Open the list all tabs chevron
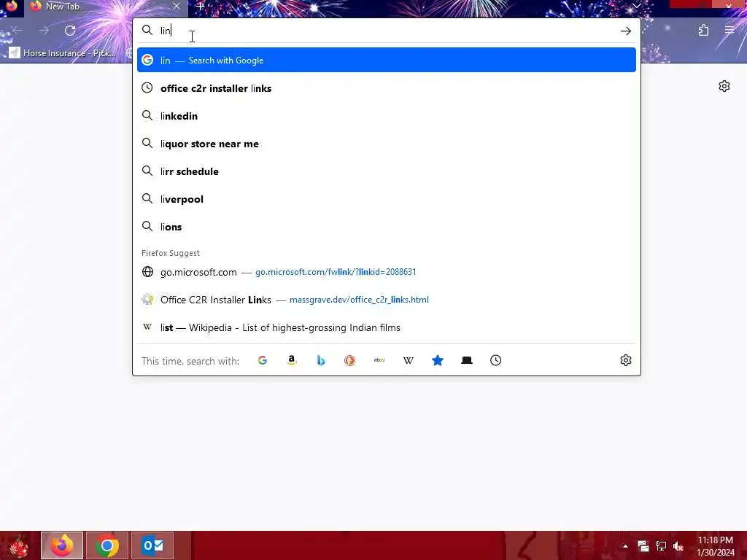This screenshot has width=747, height=560. pos(636,6)
